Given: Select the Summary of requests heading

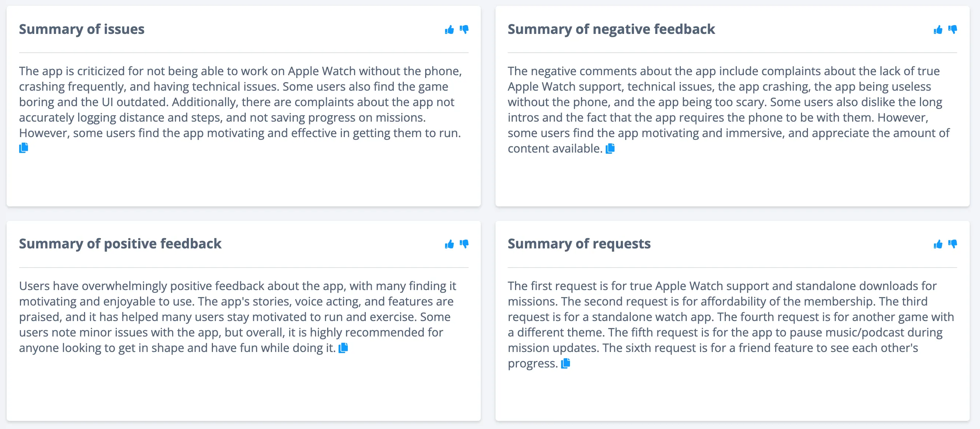Looking at the screenshot, I should (x=579, y=244).
